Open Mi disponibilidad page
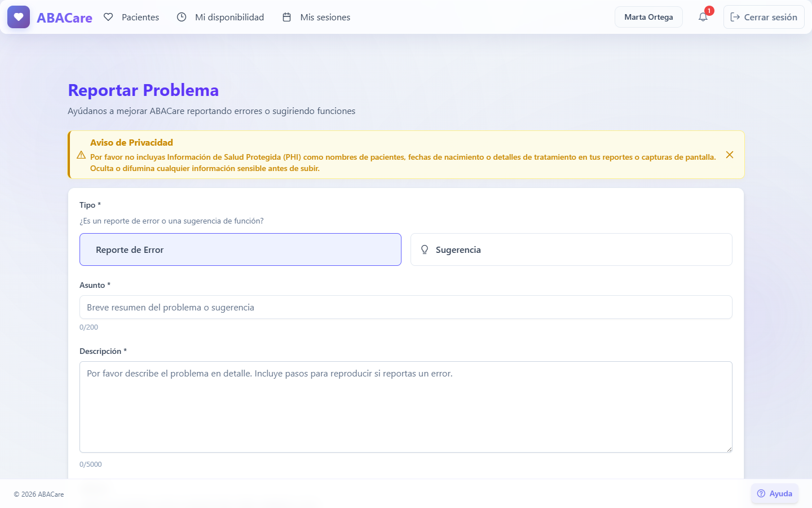The image size is (812, 508). pos(220,17)
